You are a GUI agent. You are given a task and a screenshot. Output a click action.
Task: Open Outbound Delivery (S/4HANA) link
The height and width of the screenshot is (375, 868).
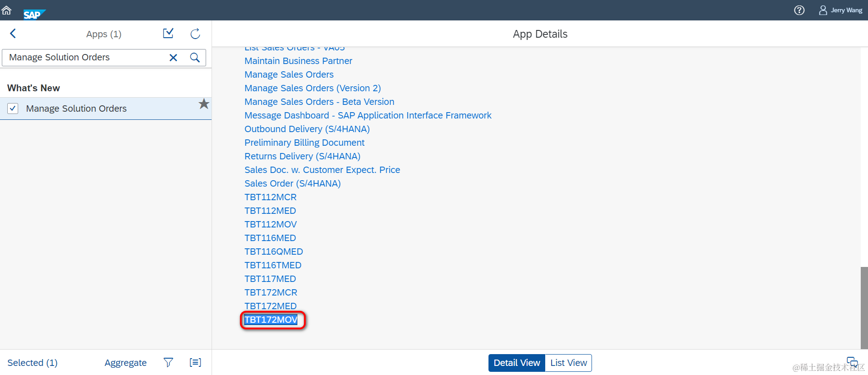307,129
